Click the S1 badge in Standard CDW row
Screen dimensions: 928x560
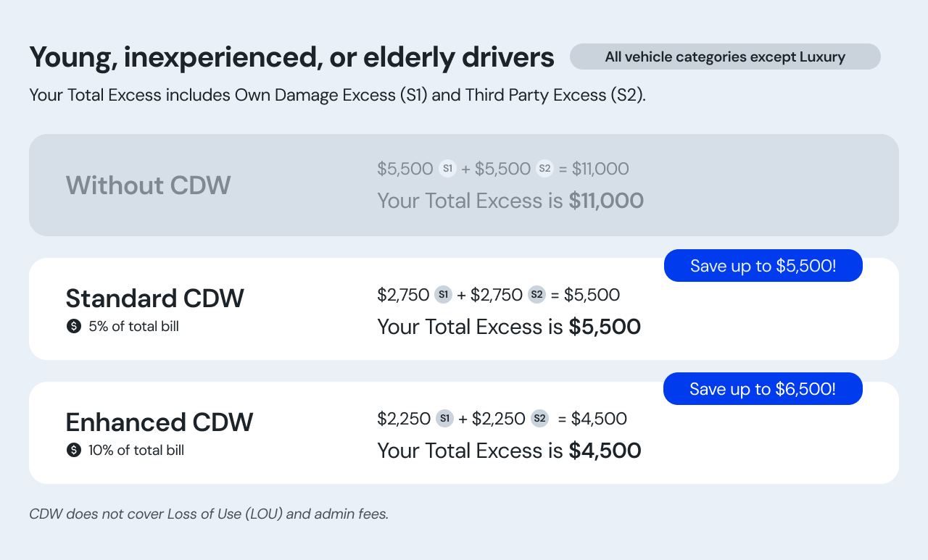[x=443, y=295]
